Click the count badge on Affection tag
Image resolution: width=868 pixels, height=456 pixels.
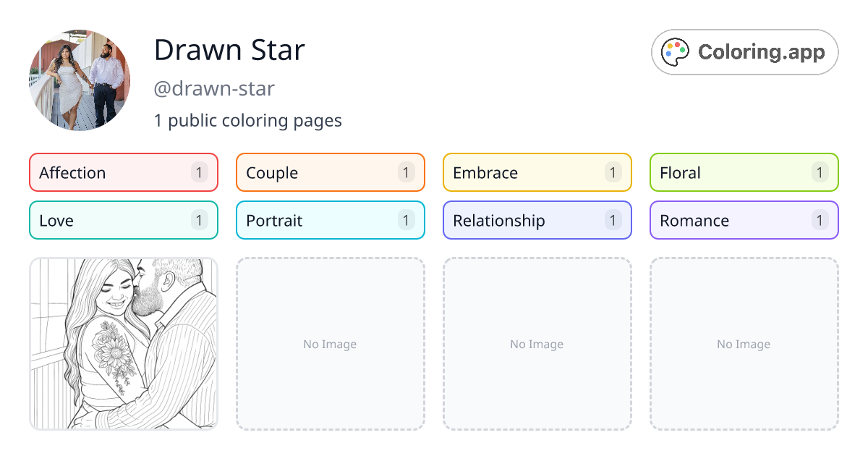pyautogui.click(x=200, y=172)
